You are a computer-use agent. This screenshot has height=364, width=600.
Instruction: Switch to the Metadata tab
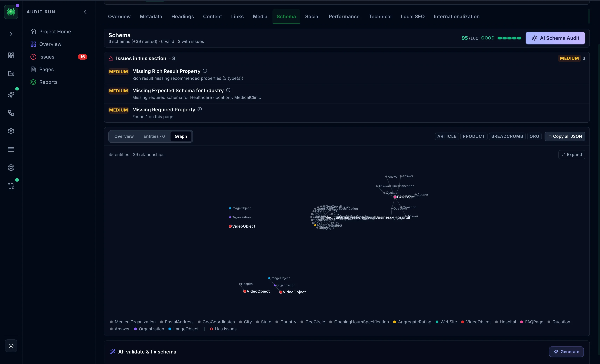point(151,16)
